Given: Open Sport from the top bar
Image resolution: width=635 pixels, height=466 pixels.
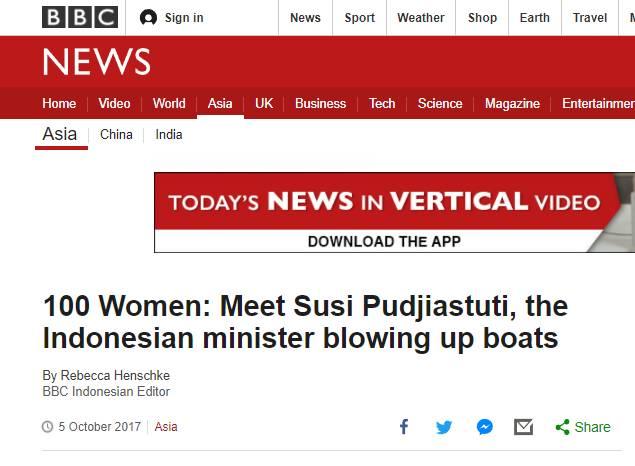Looking at the screenshot, I should click(x=360, y=18).
